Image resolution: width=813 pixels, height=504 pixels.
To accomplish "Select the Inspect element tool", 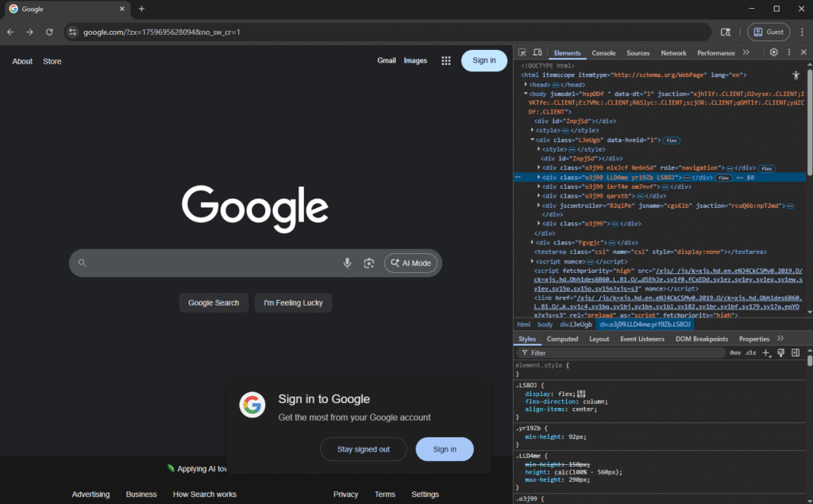I will [523, 52].
